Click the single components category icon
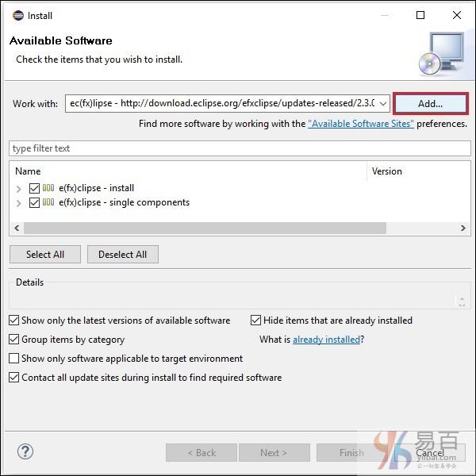 coord(48,202)
